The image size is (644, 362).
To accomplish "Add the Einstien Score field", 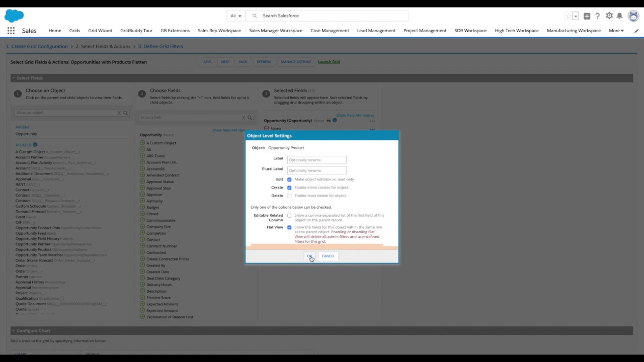I will tap(142, 298).
